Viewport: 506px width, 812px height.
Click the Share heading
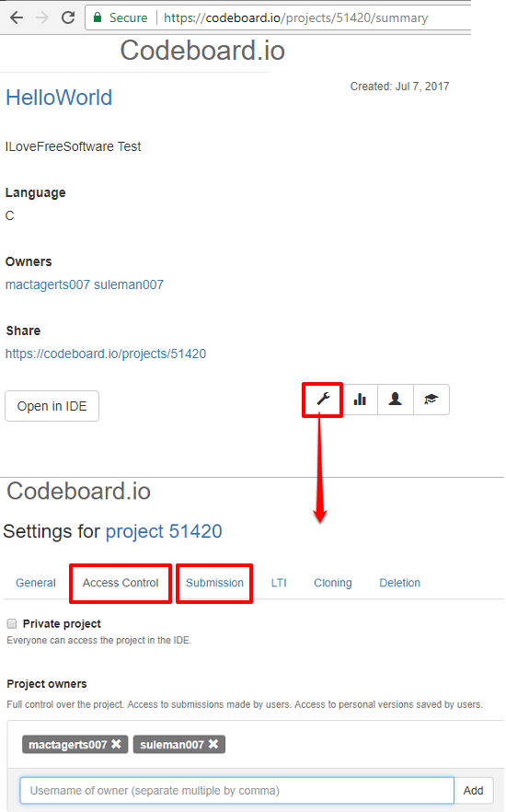(x=23, y=331)
